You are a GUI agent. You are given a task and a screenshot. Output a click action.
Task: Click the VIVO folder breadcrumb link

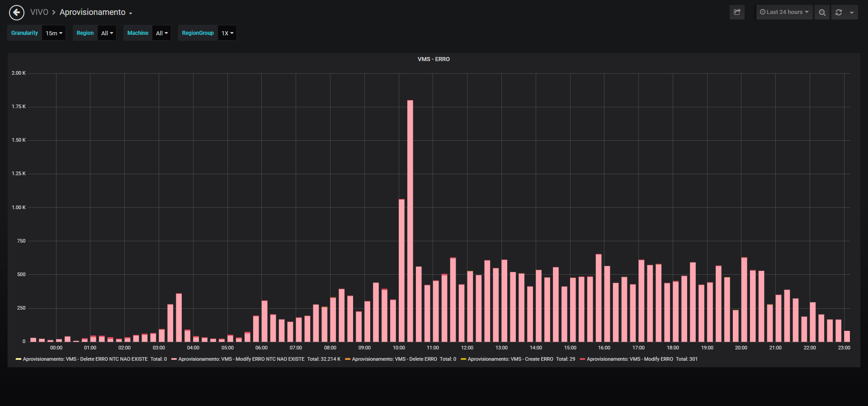pos(39,12)
